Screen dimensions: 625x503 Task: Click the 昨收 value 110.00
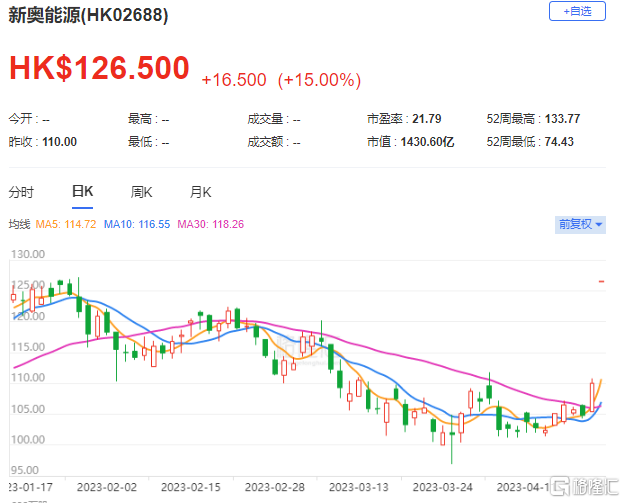click(59, 142)
